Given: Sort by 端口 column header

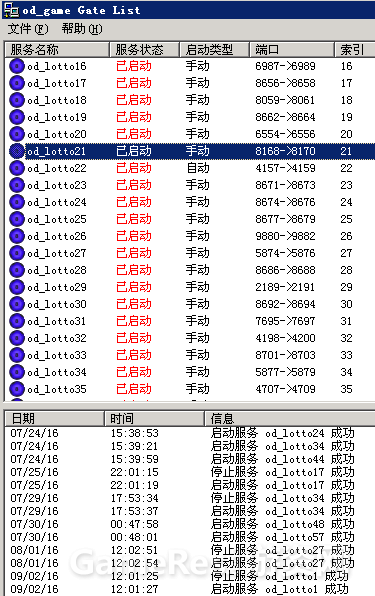Looking at the screenshot, I should coord(292,49).
